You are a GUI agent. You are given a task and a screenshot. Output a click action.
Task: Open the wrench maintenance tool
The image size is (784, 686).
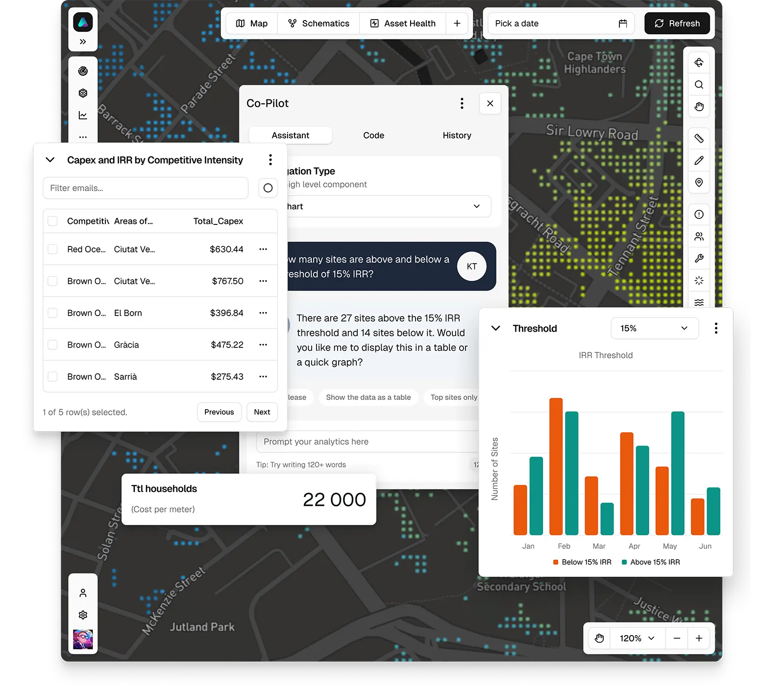[x=699, y=258]
